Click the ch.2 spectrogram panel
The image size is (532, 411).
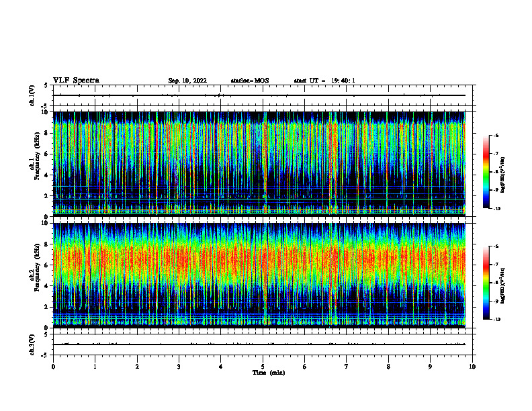pos(259,275)
